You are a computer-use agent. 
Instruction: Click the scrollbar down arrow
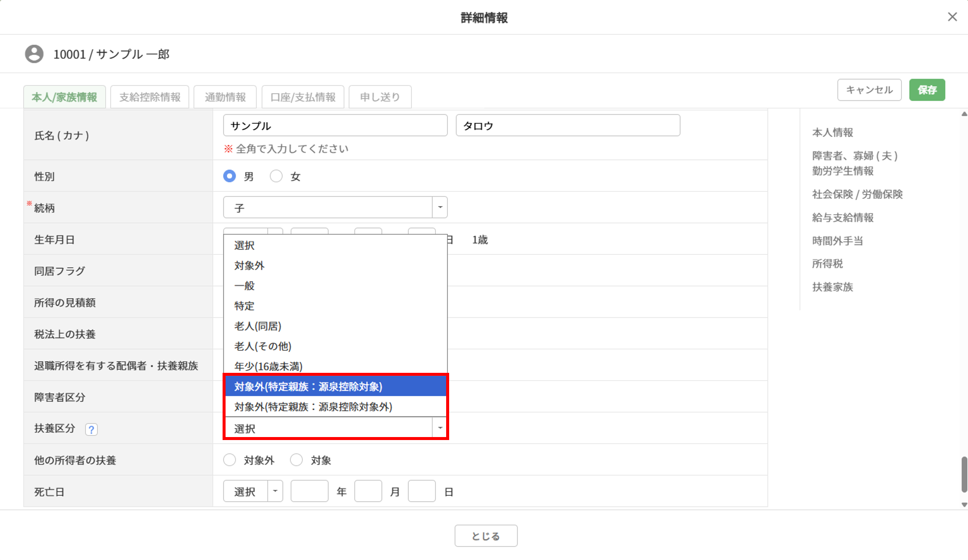[x=964, y=504]
